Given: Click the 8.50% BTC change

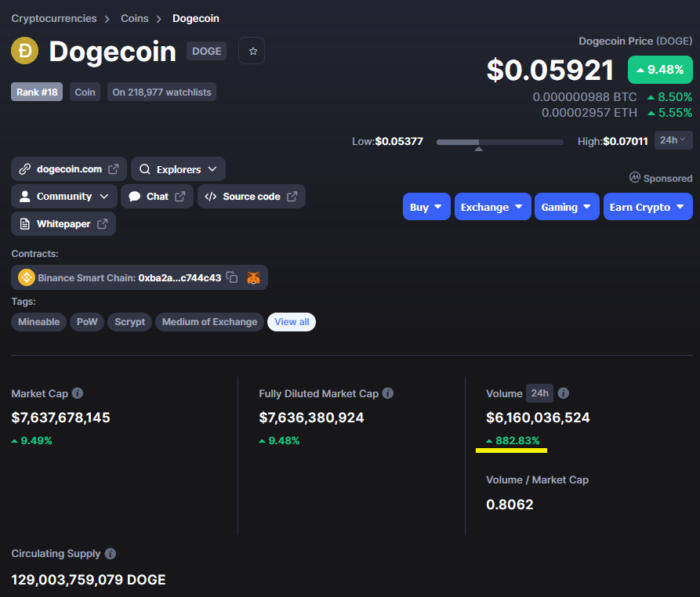Looking at the screenshot, I should (x=669, y=97).
